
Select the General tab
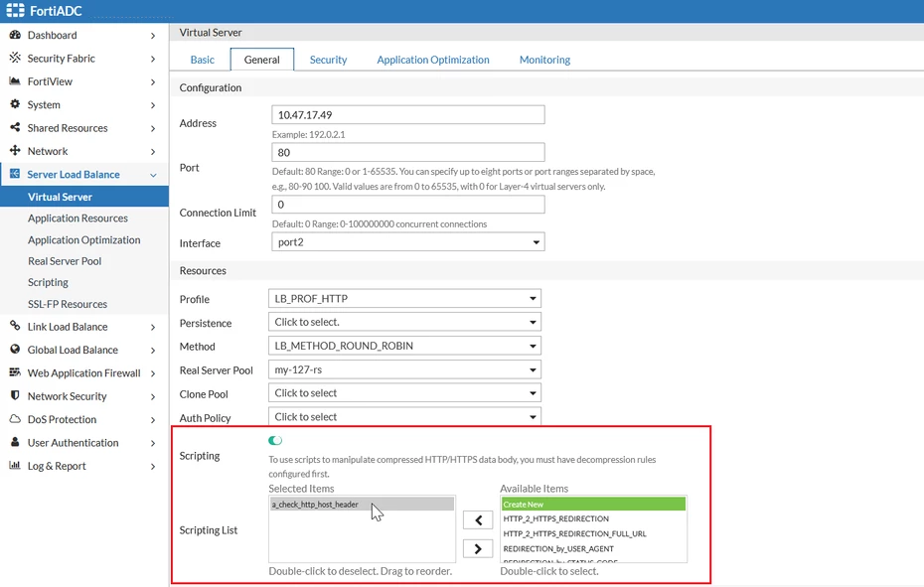pyautogui.click(x=261, y=60)
